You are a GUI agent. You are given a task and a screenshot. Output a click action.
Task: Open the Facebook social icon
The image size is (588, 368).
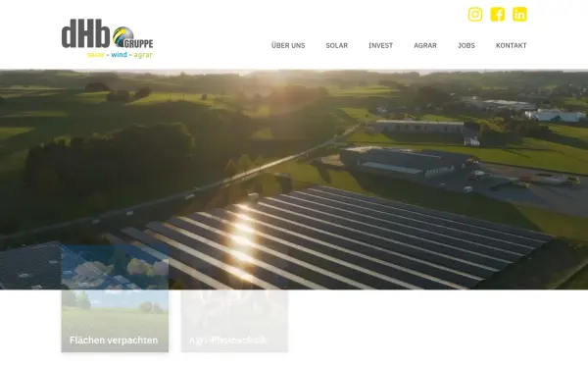(x=497, y=15)
